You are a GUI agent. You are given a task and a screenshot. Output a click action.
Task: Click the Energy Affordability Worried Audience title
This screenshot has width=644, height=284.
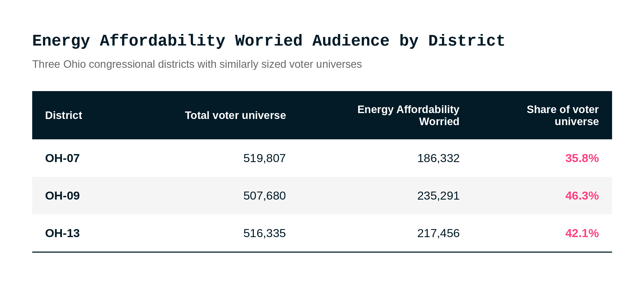(x=268, y=41)
